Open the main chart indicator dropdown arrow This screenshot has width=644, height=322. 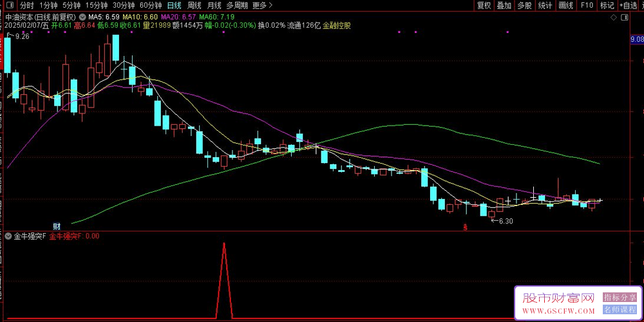(83, 17)
